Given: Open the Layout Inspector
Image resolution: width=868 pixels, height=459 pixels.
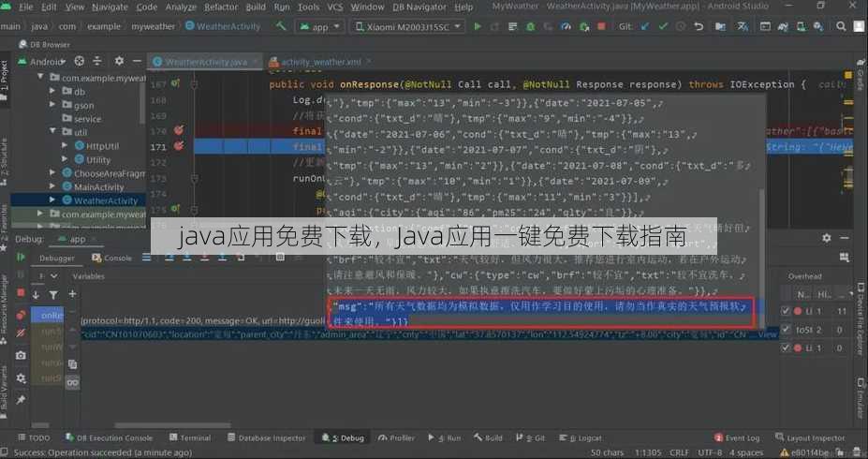Looking at the screenshot, I should (810, 437).
